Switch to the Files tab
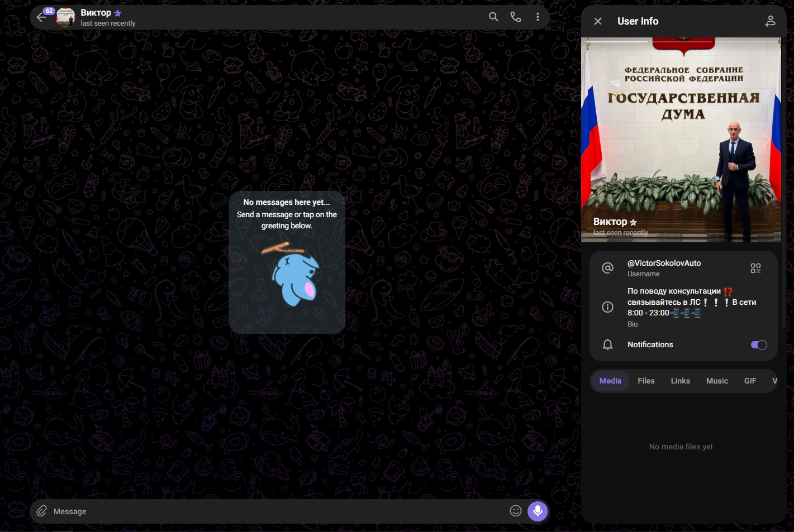This screenshot has width=794, height=532. click(646, 381)
